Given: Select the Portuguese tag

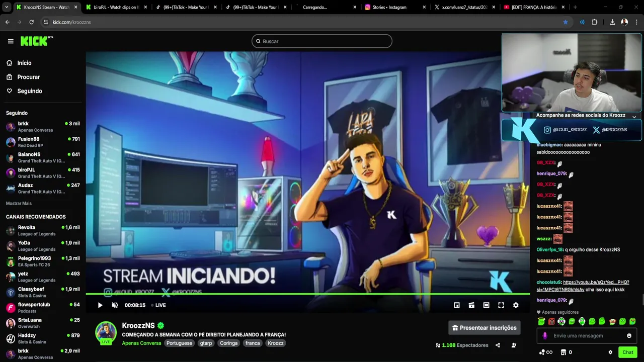Looking at the screenshot, I should click(x=179, y=343).
